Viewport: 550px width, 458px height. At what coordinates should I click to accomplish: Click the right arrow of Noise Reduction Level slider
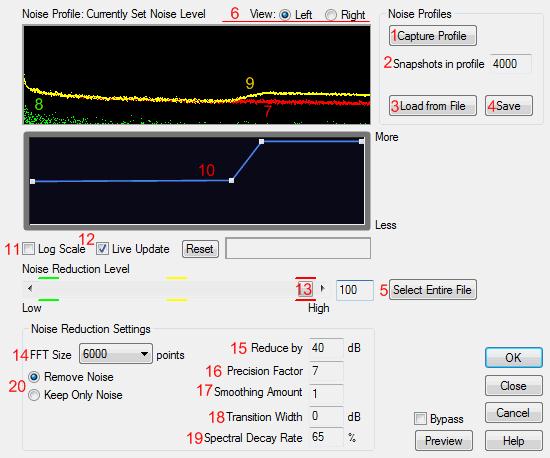click(323, 289)
